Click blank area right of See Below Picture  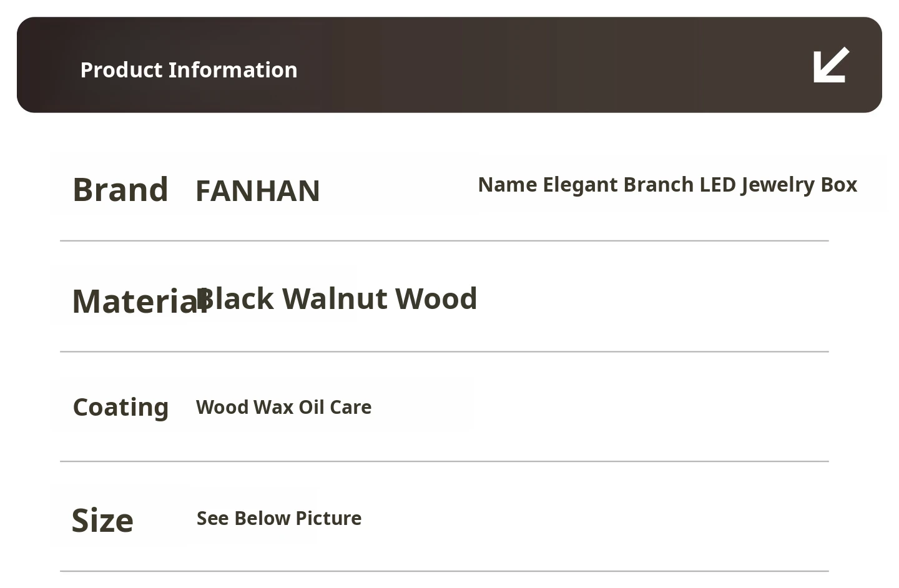click(x=593, y=518)
